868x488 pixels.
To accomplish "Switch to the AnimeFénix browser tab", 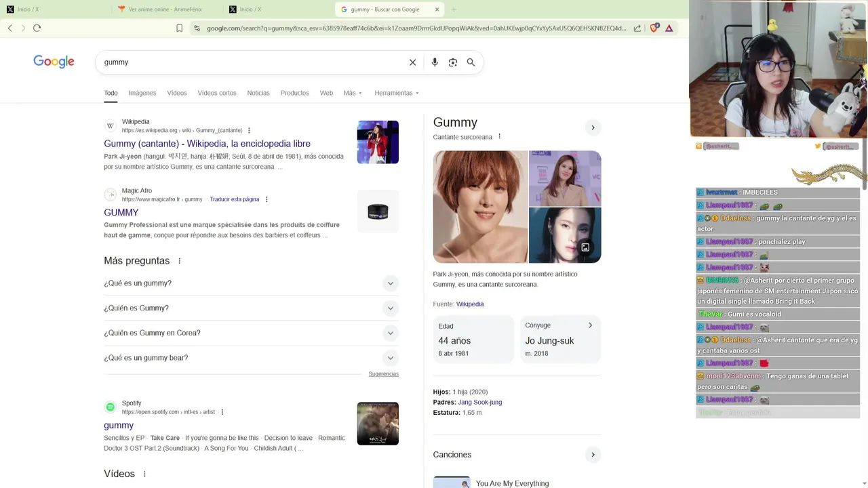I will coord(166,9).
